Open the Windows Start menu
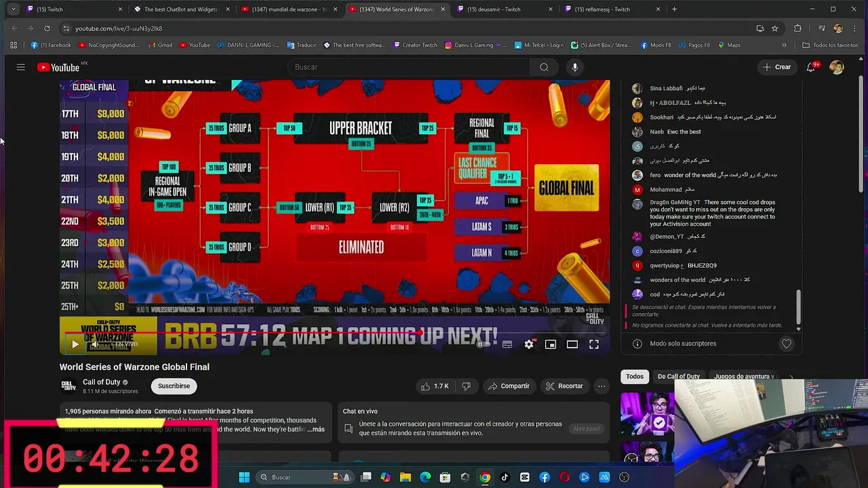This screenshot has height=488, width=868. (x=244, y=477)
